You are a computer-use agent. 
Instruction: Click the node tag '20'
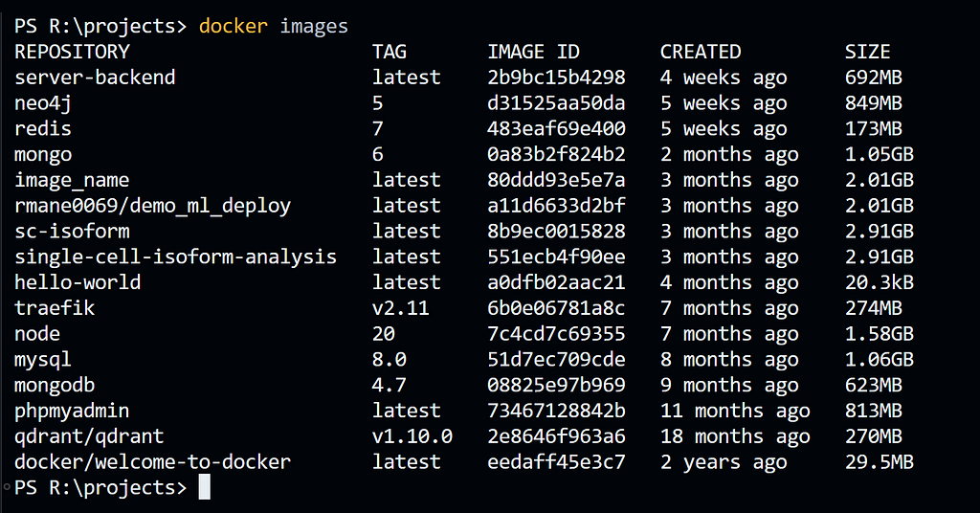[x=384, y=334]
